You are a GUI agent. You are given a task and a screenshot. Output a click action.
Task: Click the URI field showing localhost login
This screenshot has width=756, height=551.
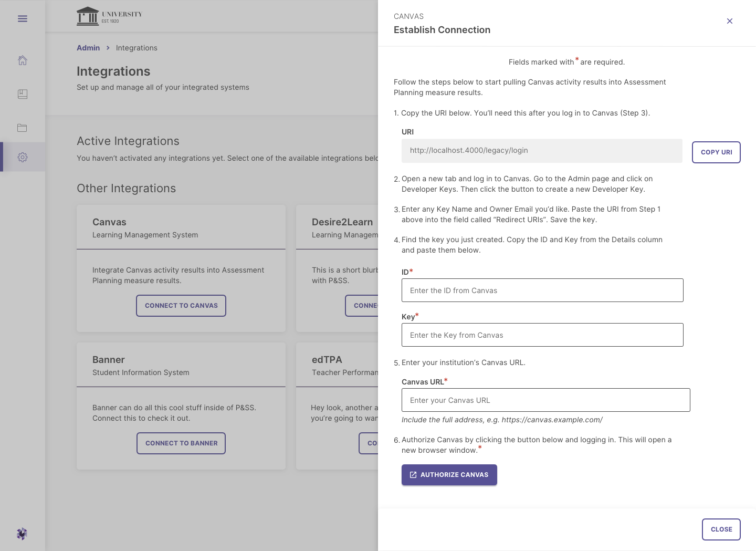pos(542,151)
